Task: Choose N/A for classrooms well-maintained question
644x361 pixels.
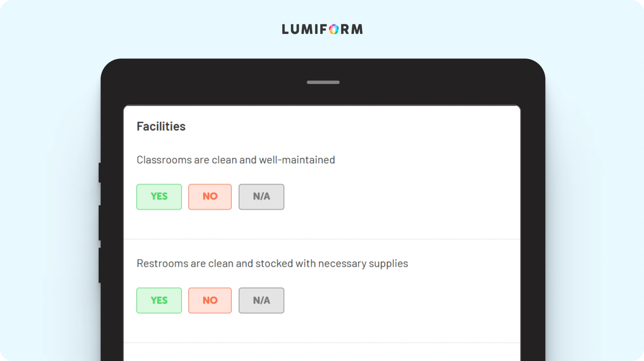Action: click(261, 197)
